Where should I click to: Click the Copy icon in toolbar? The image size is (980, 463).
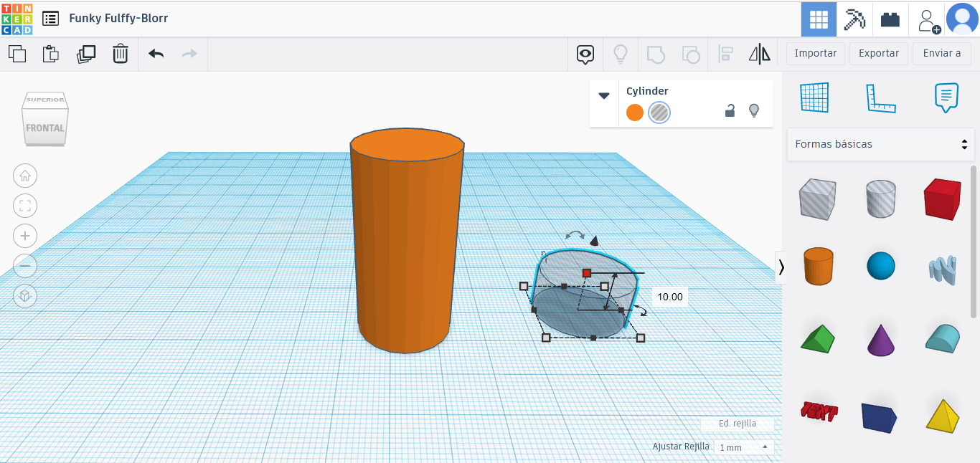(17, 54)
